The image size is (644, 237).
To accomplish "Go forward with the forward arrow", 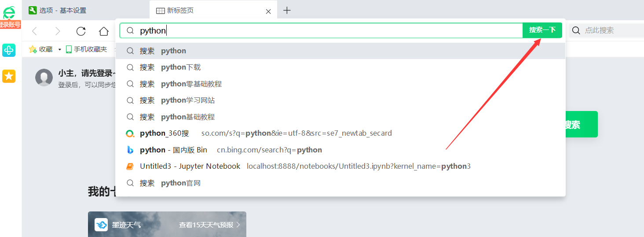I will point(58,31).
